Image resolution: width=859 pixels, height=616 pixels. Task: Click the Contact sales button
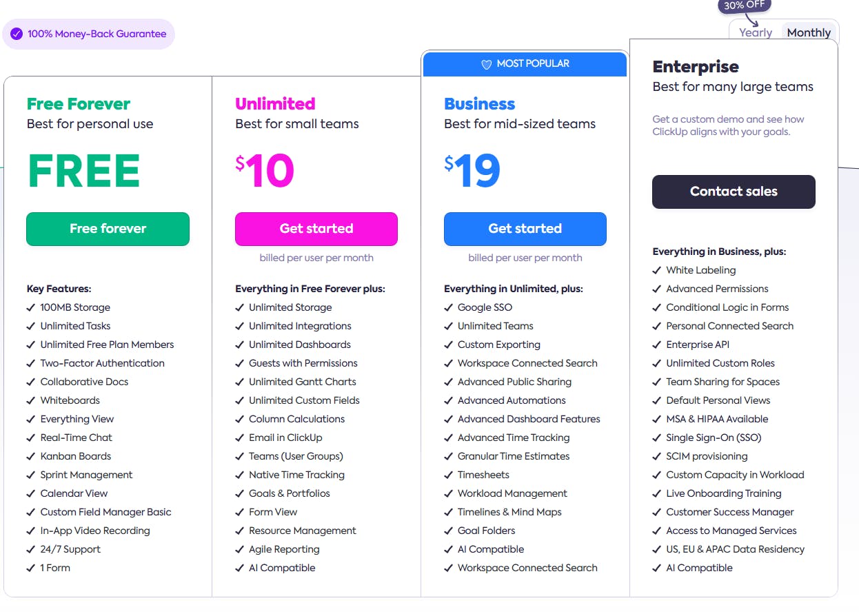click(x=734, y=192)
